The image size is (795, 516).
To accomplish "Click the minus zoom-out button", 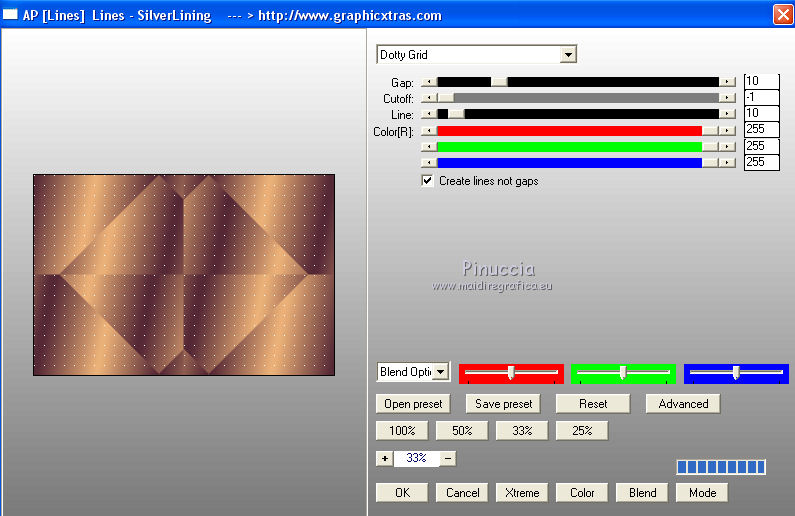I will [448, 459].
